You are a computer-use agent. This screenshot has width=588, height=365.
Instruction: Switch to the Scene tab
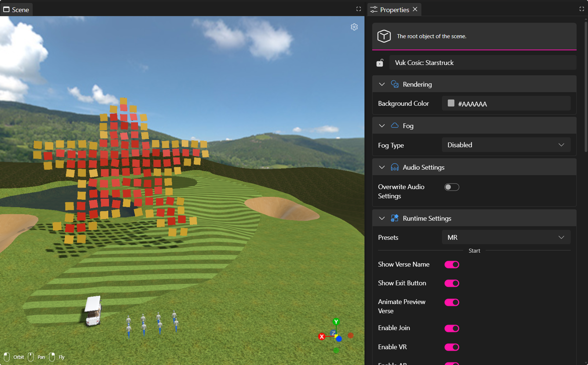click(x=17, y=10)
